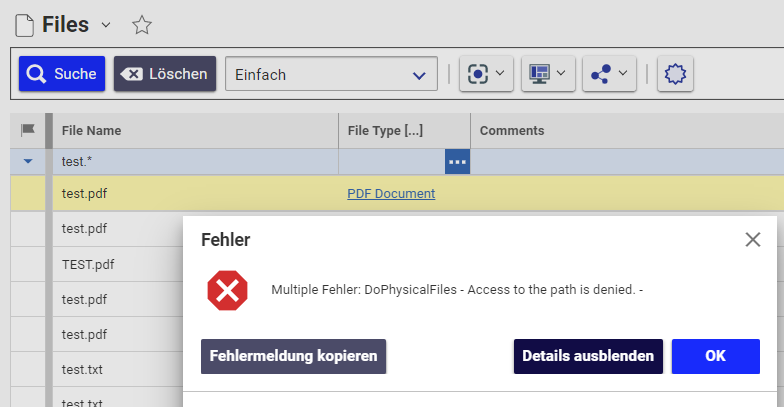Click the ellipsis button in File Type filter
The height and width of the screenshot is (407, 784).
pyautogui.click(x=457, y=161)
